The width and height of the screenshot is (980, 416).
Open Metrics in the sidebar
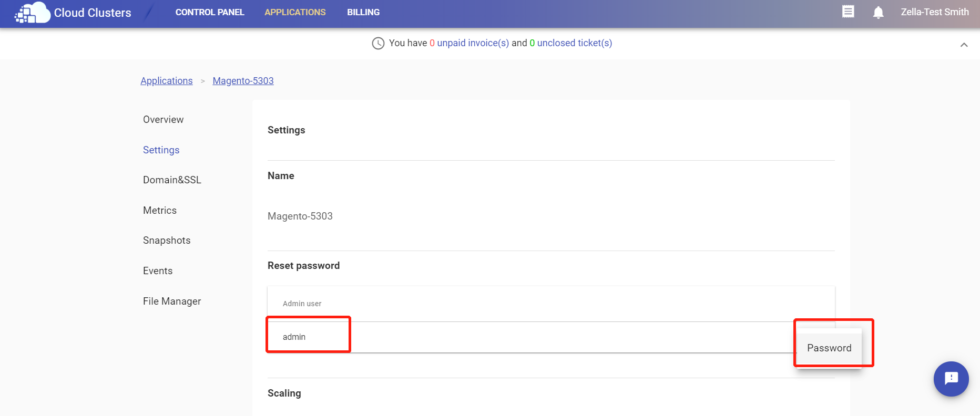tap(160, 211)
